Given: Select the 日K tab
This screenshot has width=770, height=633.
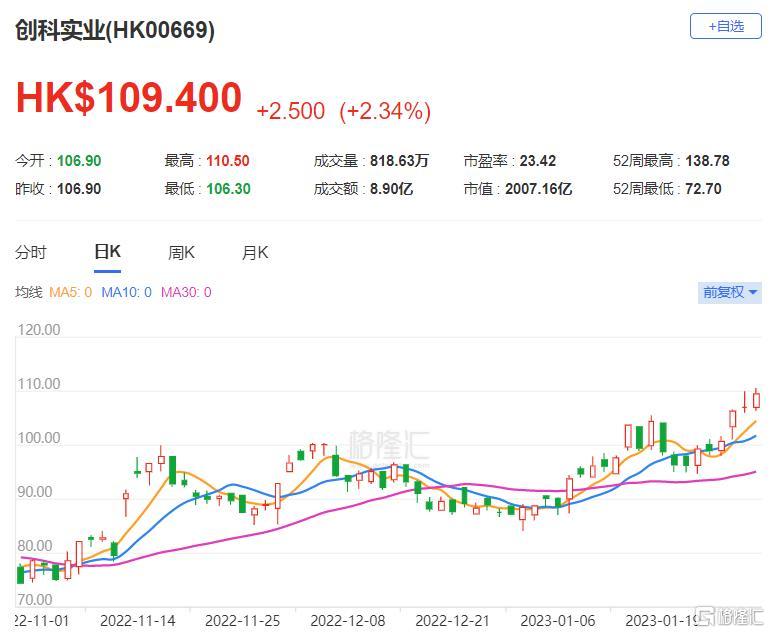Looking at the screenshot, I should 108,252.
